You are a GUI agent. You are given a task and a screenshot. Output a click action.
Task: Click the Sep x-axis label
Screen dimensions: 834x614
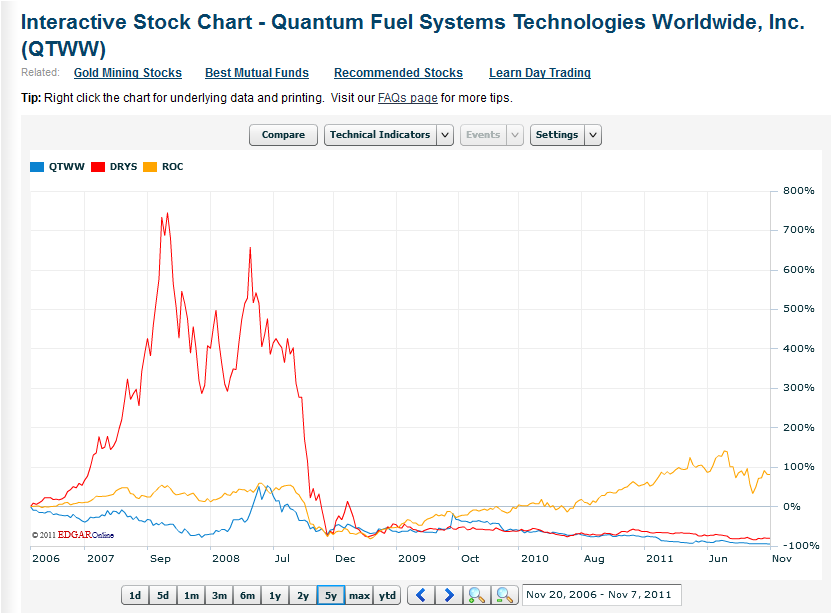[160, 559]
